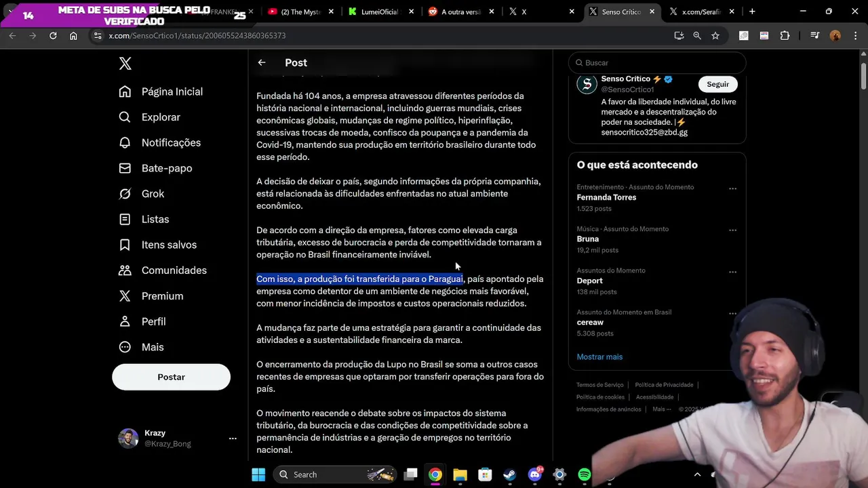Screen dimensions: 868x488
Task: Open Explorar search icon in sidebar
Action: pos(125,117)
